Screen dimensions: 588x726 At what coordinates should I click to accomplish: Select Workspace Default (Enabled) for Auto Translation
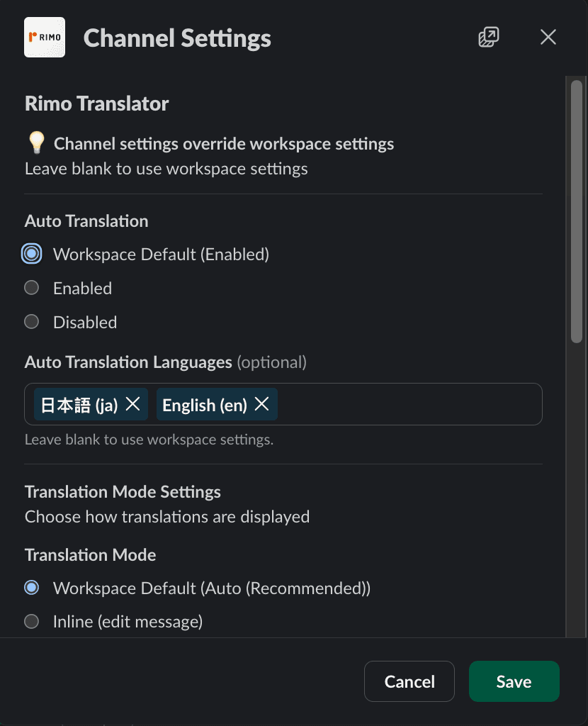(x=31, y=253)
